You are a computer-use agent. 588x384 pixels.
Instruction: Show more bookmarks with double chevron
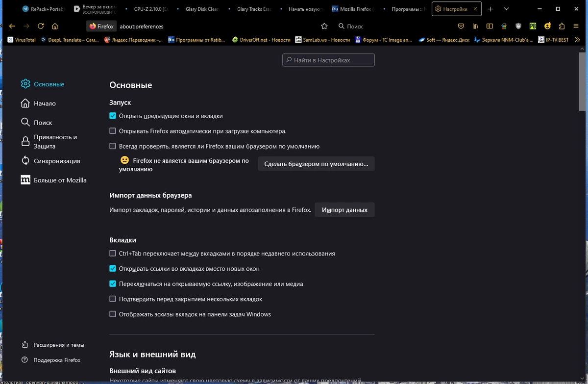(577, 40)
